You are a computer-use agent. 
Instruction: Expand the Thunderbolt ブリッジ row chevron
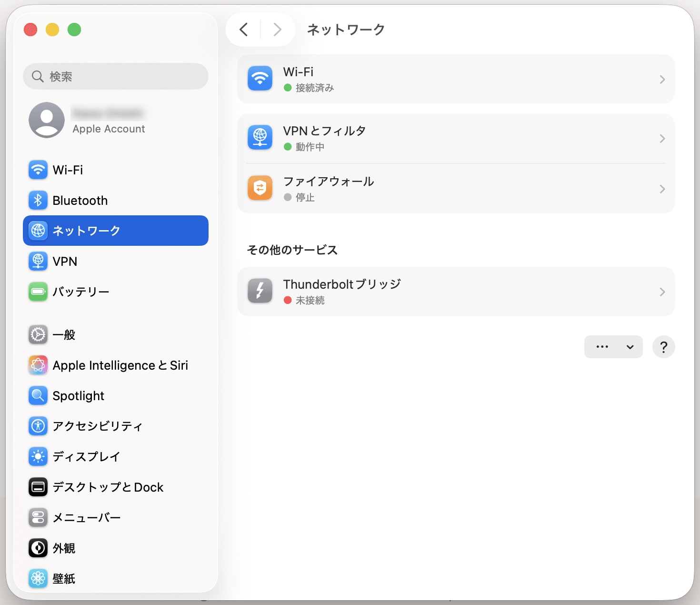point(662,292)
